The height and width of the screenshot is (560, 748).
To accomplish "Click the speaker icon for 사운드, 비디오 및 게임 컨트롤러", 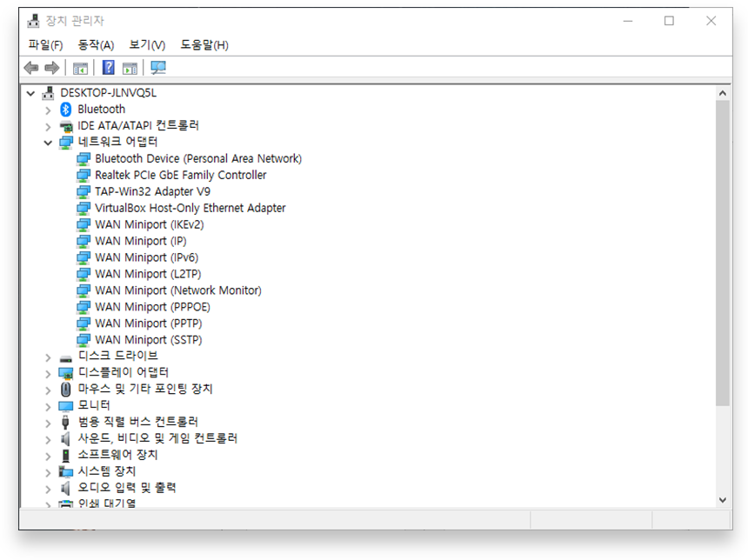I will 66,438.
